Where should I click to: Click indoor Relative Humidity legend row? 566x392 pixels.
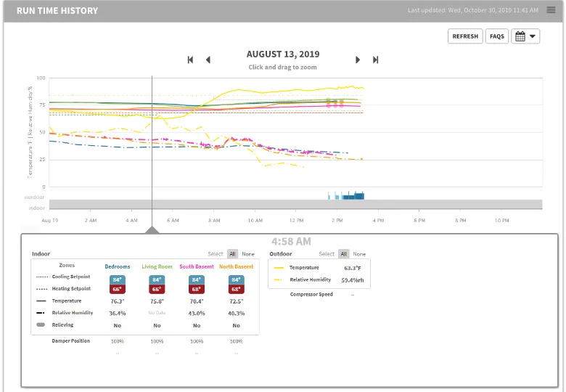point(65,313)
